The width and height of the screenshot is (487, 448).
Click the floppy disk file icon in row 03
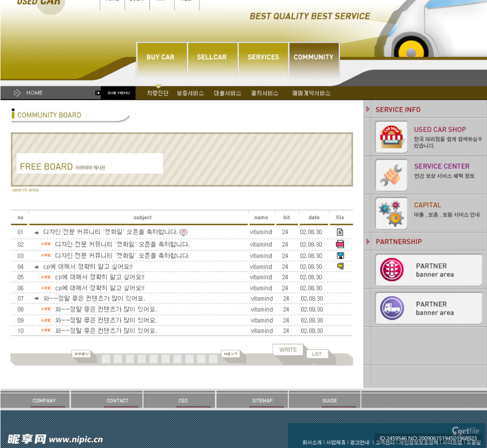[340, 255]
